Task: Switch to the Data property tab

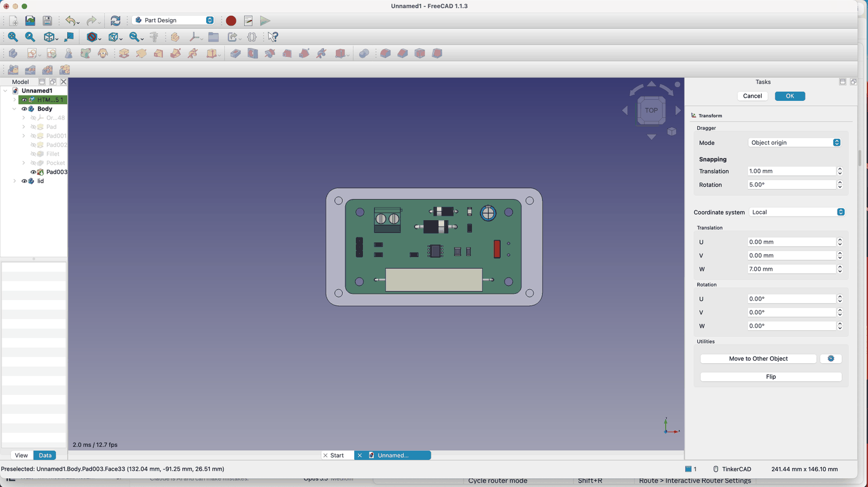Action: pyautogui.click(x=45, y=456)
